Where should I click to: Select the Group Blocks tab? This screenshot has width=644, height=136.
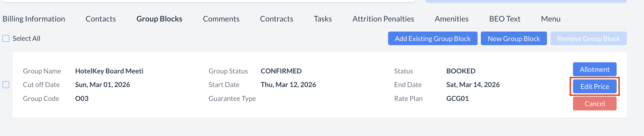point(159,19)
